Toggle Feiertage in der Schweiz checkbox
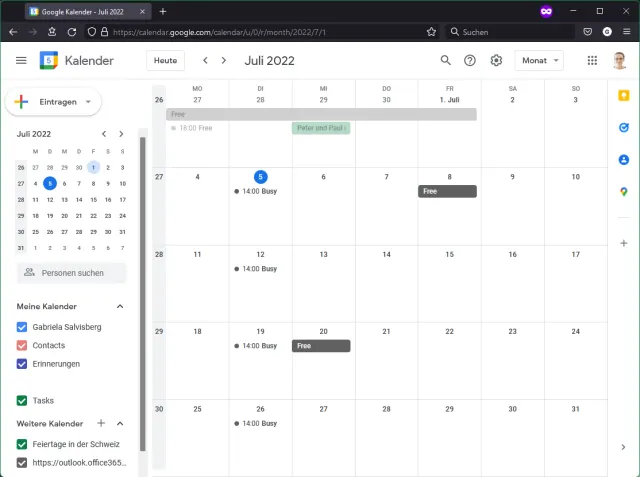 tap(22, 444)
